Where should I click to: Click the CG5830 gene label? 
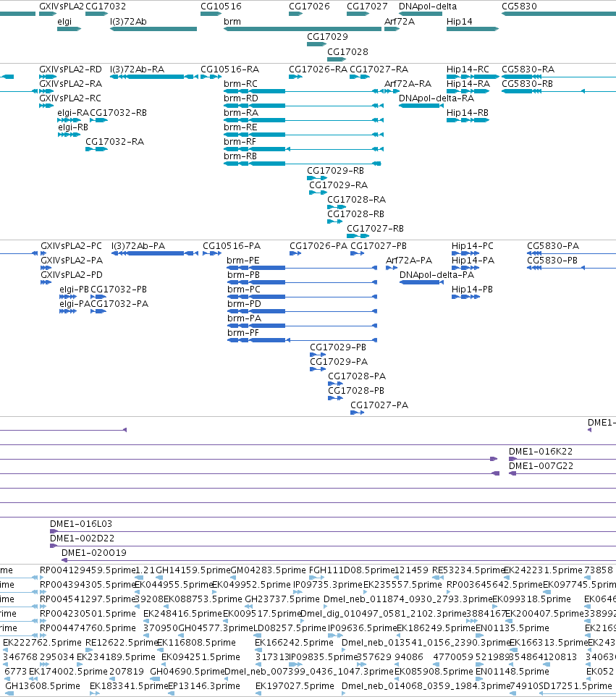coord(519,7)
